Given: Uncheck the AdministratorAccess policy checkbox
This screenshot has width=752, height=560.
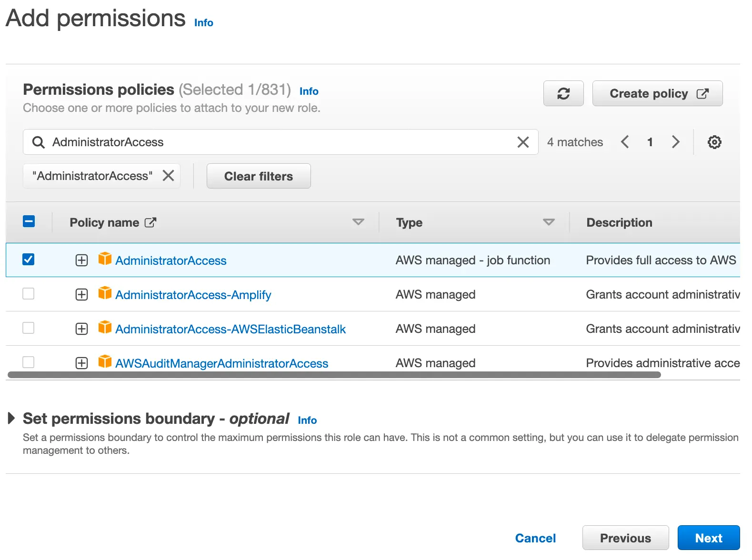Looking at the screenshot, I should pos(29,260).
